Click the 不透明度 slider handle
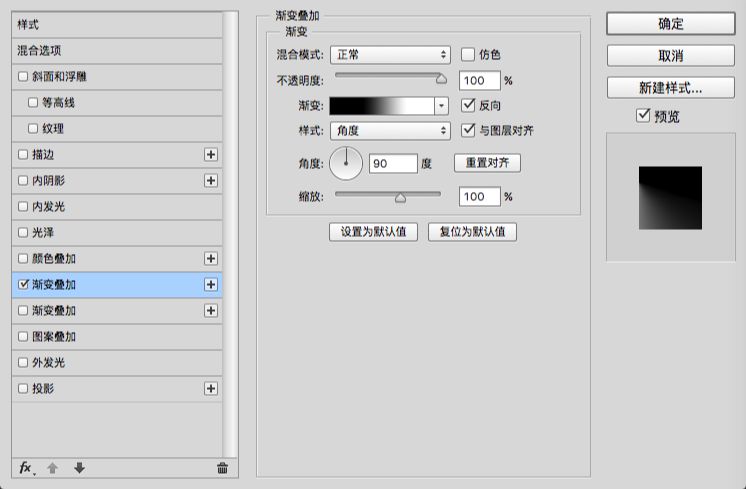 (x=442, y=78)
